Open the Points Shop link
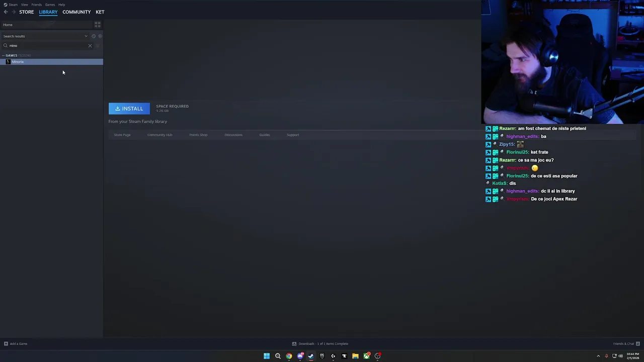 click(x=198, y=135)
